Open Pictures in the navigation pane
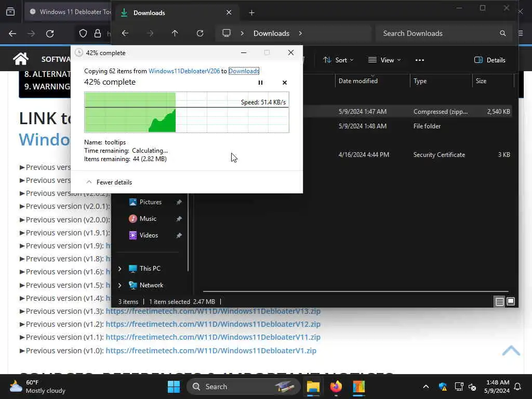This screenshot has width=532, height=399. click(150, 202)
